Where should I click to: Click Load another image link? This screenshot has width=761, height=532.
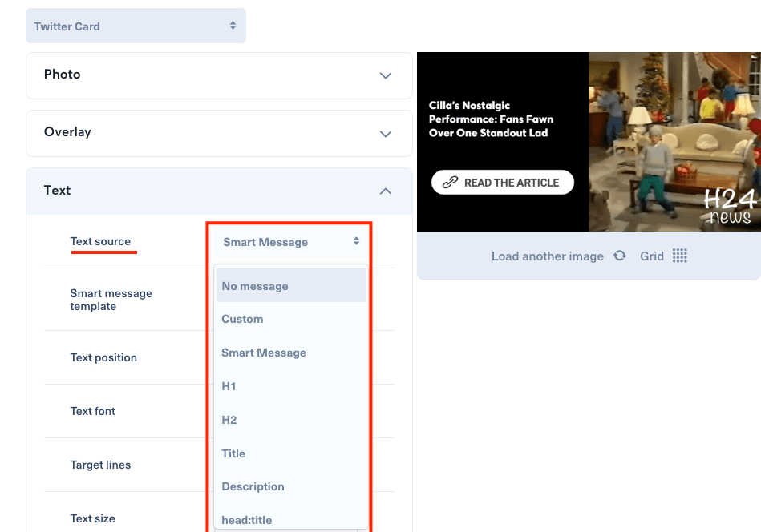(x=548, y=256)
